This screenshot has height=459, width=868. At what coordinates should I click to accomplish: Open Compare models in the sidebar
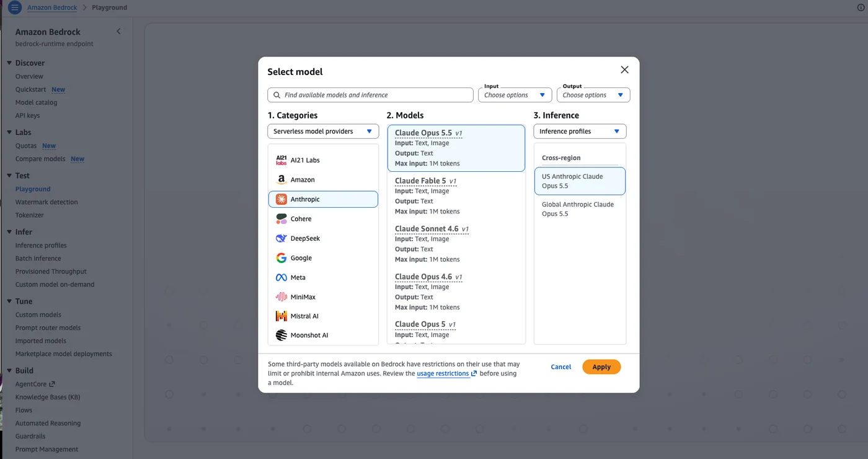pyautogui.click(x=40, y=159)
